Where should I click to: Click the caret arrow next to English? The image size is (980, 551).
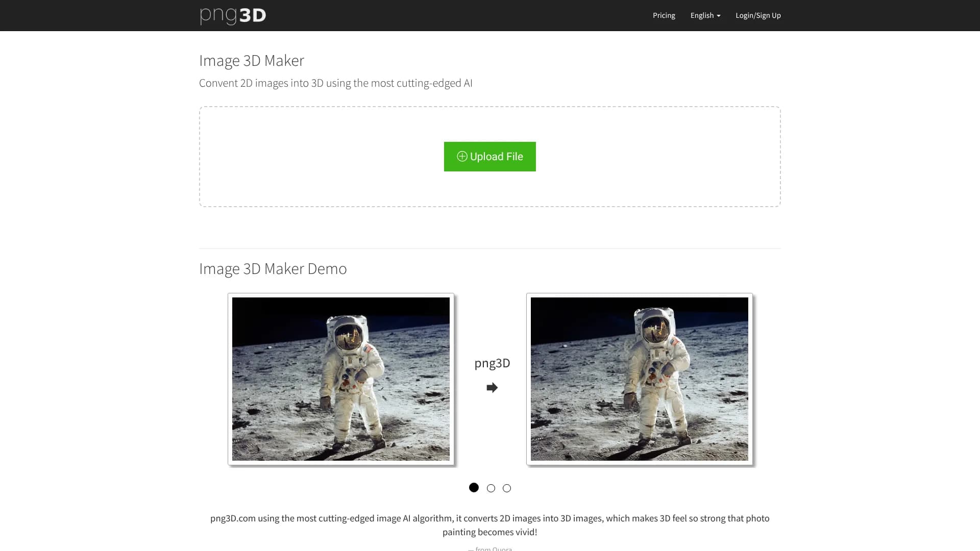tap(718, 15)
